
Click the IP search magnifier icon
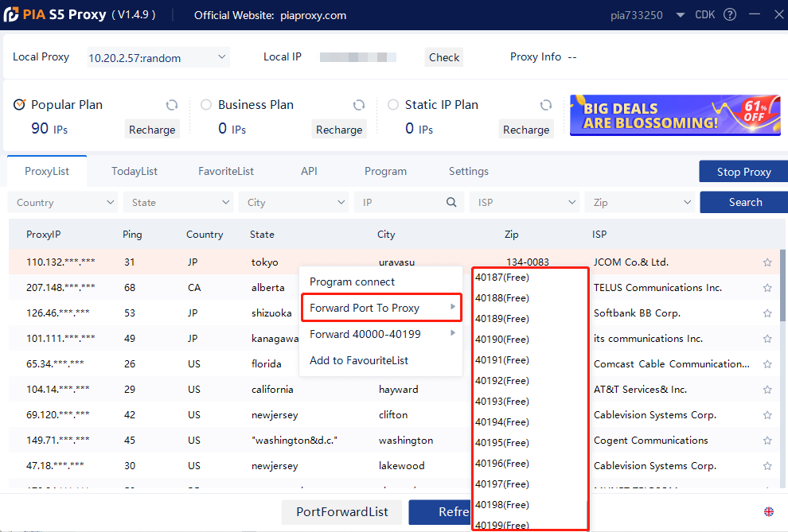[451, 202]
